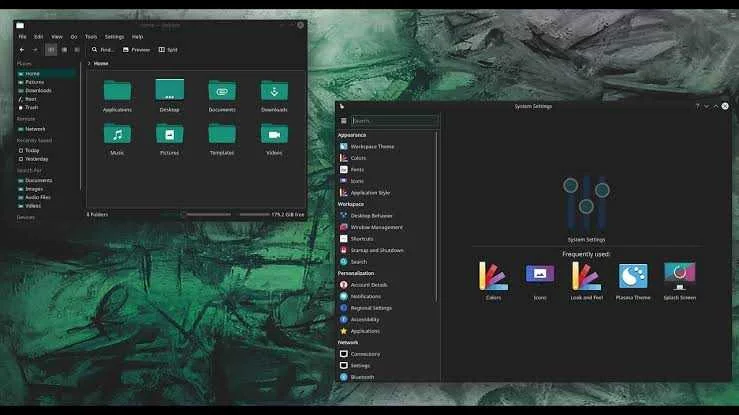This screenshot has height=415, width=739.
Task: Open the Templates folder
Action: click(x=222, y=139)
